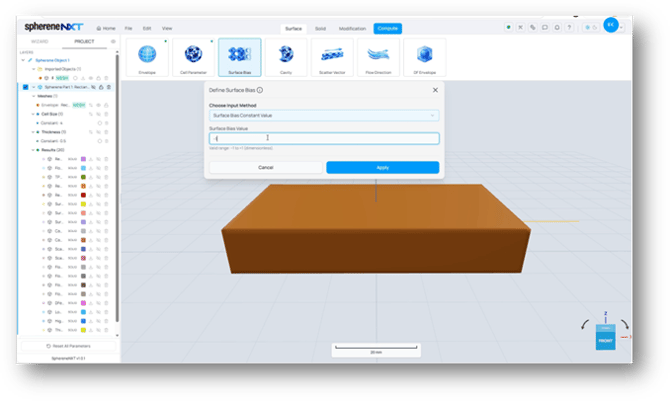Lock the Spherene Part 1 layer
This screenshot has width=670, height=401.
[x=101, y=87]
